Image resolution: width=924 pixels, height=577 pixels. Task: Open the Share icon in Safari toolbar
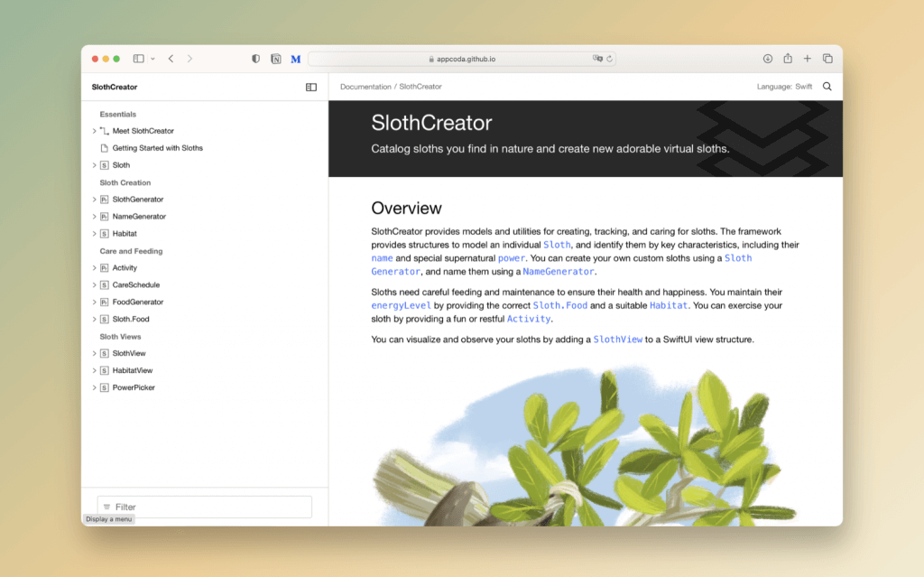point(788,59)
